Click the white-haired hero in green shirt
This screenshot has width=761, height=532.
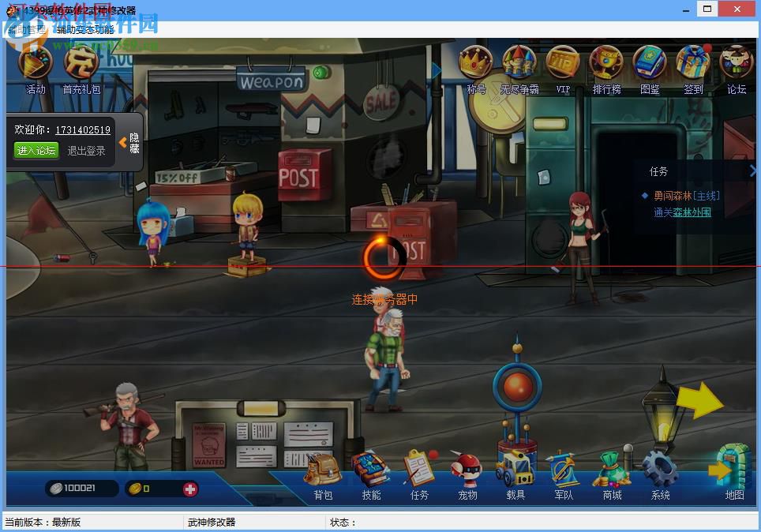[387, 360]
